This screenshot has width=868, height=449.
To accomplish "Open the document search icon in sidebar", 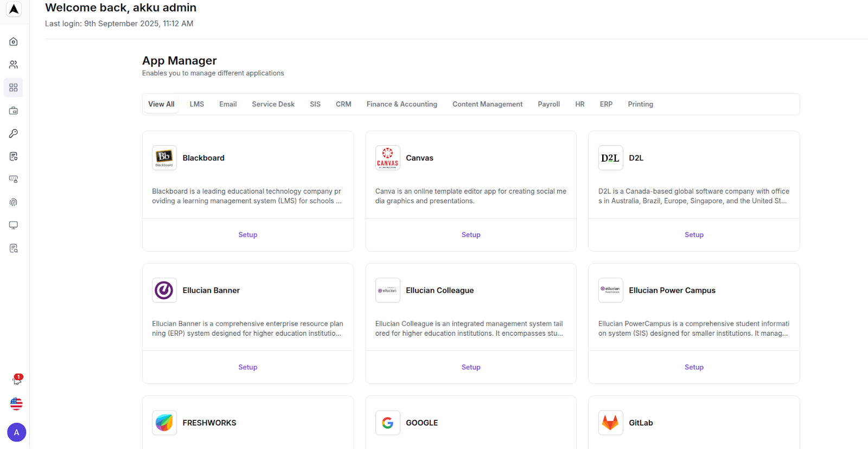I will 14,248.
